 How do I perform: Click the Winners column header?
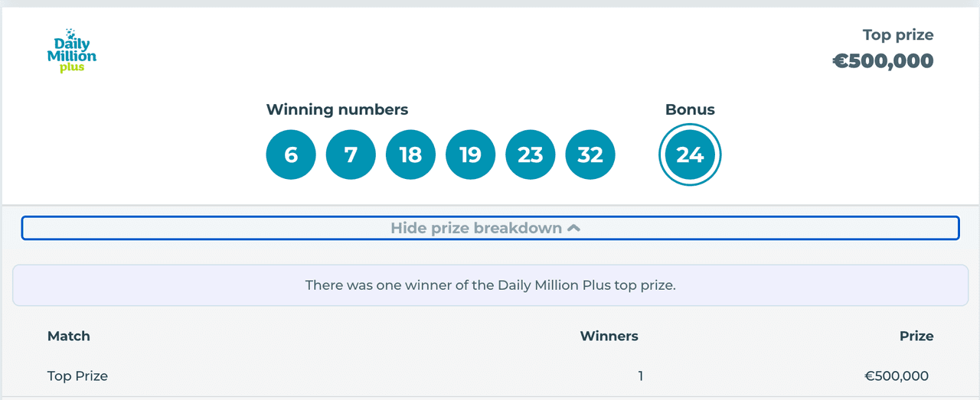point(609,336)
